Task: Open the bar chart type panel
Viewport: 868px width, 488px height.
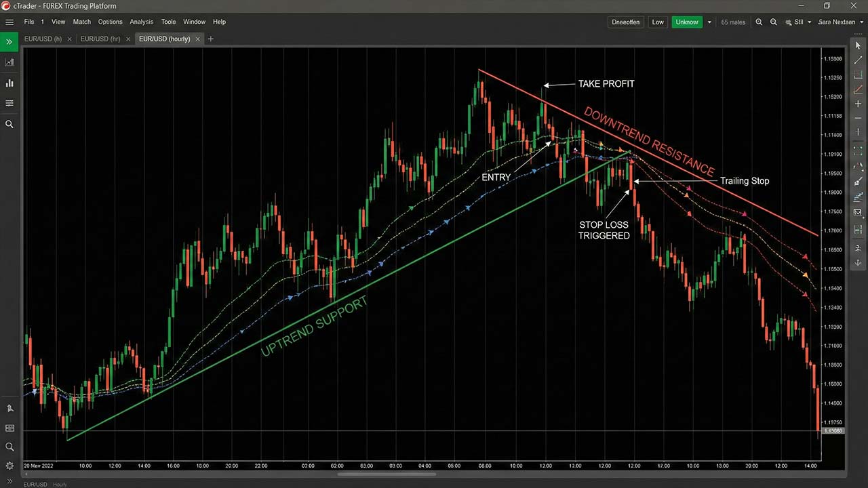Action: (x=9, y=83)
